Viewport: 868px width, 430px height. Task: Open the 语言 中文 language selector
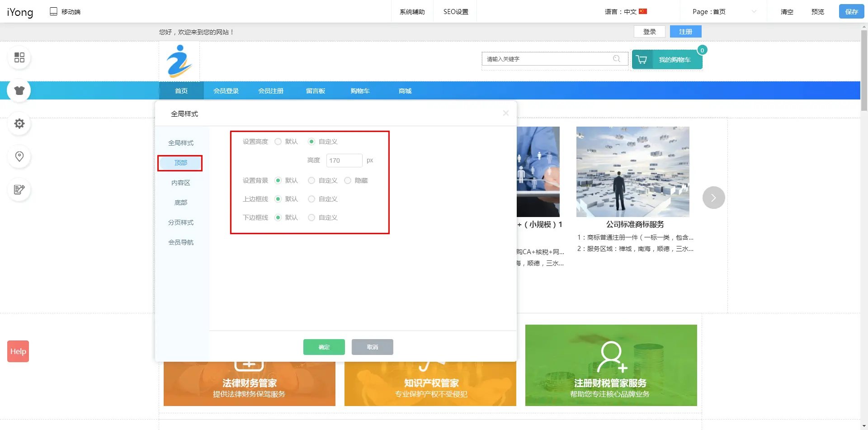pos(626,12)
